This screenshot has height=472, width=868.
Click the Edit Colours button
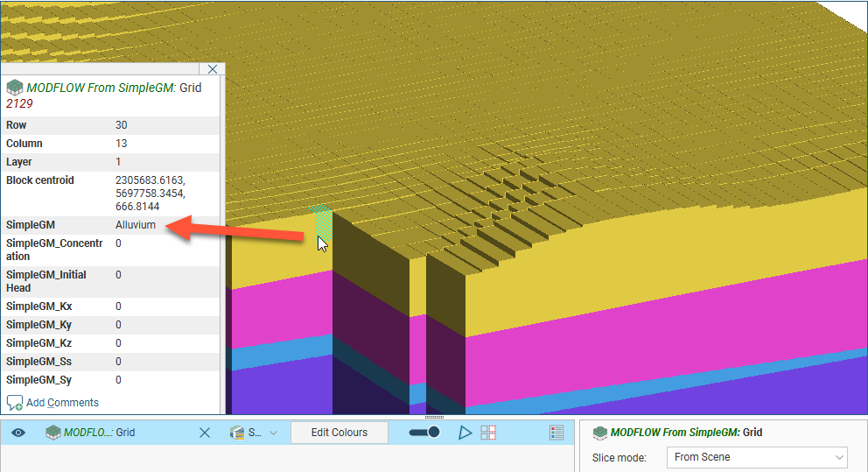tap(339, 433)
